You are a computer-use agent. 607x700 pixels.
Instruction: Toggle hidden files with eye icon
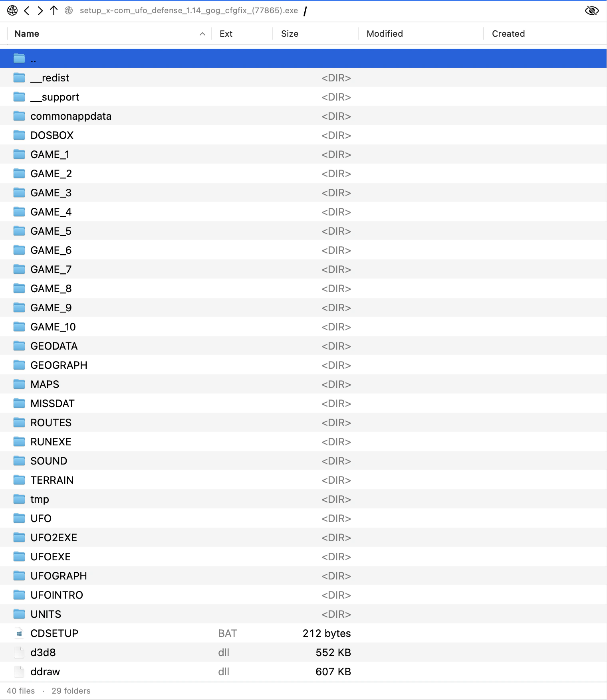pos(591,10)
